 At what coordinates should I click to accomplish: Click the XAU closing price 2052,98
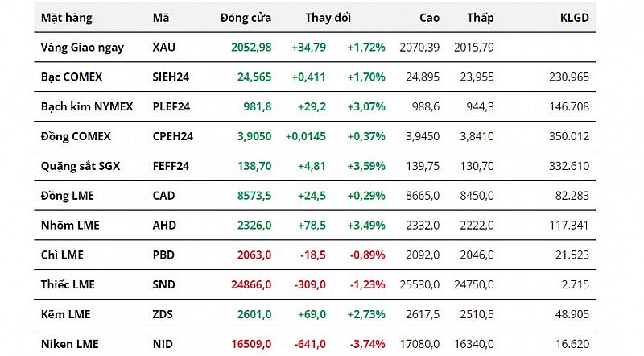coord(249,48)
